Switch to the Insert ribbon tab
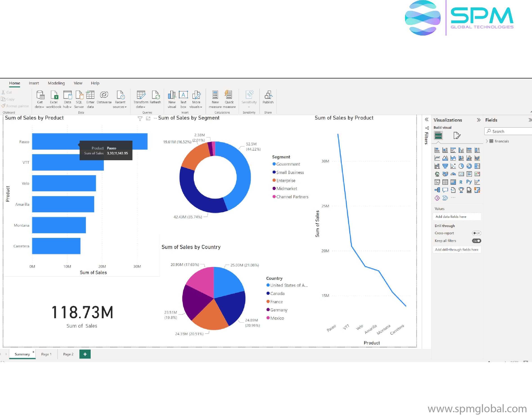The width and height of the screenshot is (532, 415). [x=34, y=83]
